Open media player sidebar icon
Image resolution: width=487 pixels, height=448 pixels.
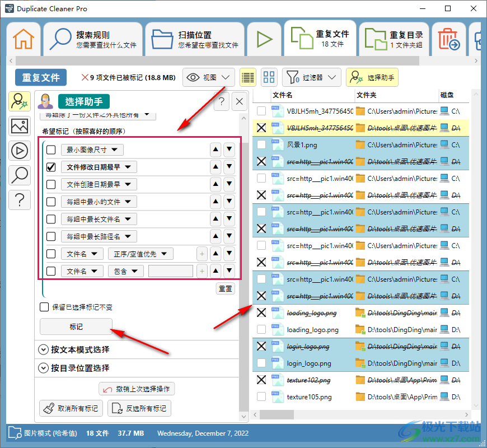(20, 151)
